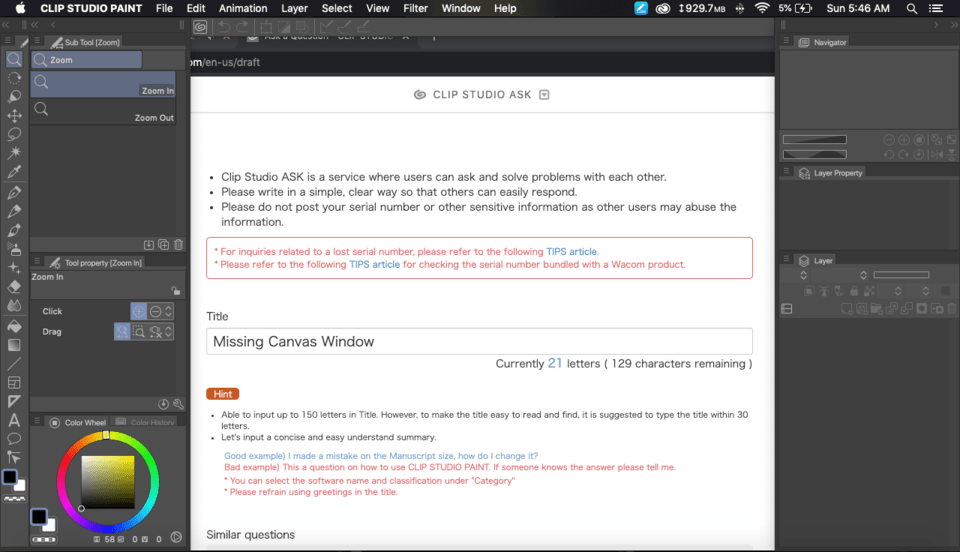This screenshot has width=960, height=552.
Task: Expand the Drag option stepper arrows
Action: [168, 332]
